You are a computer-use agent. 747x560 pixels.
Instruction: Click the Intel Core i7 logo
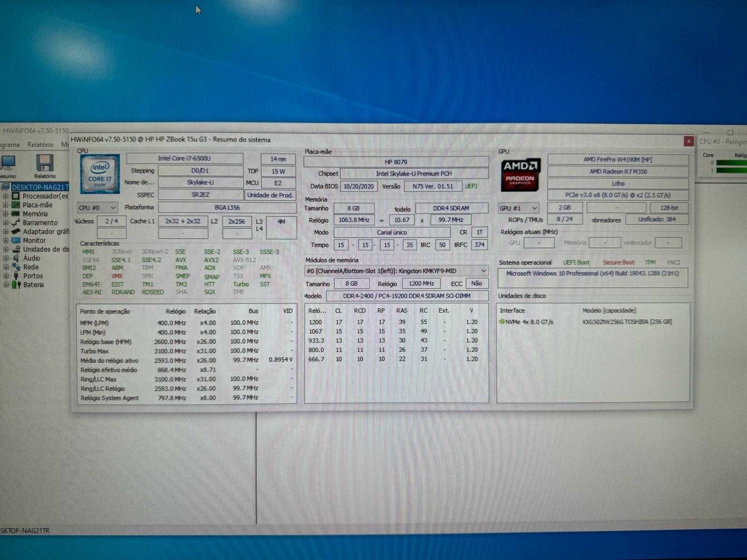(x=100, y=173)
